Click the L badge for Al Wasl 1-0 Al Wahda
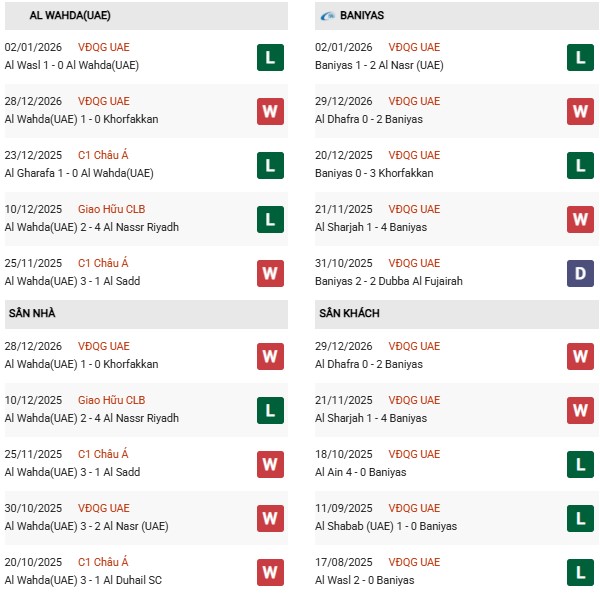600x593 pixels. pyautogui.click(x=270, y=57)
